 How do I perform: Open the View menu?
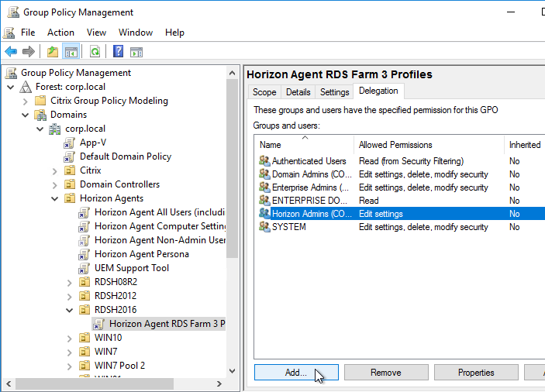(96, 33)
